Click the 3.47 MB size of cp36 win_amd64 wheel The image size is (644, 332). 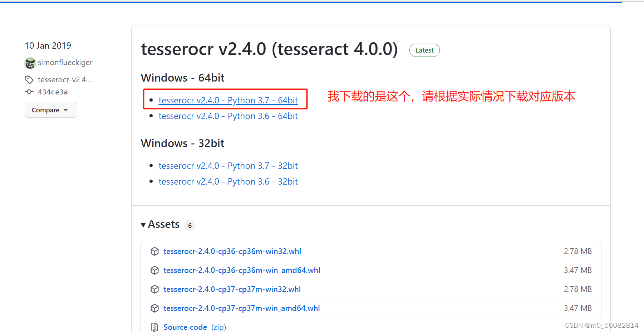point(578,270)
